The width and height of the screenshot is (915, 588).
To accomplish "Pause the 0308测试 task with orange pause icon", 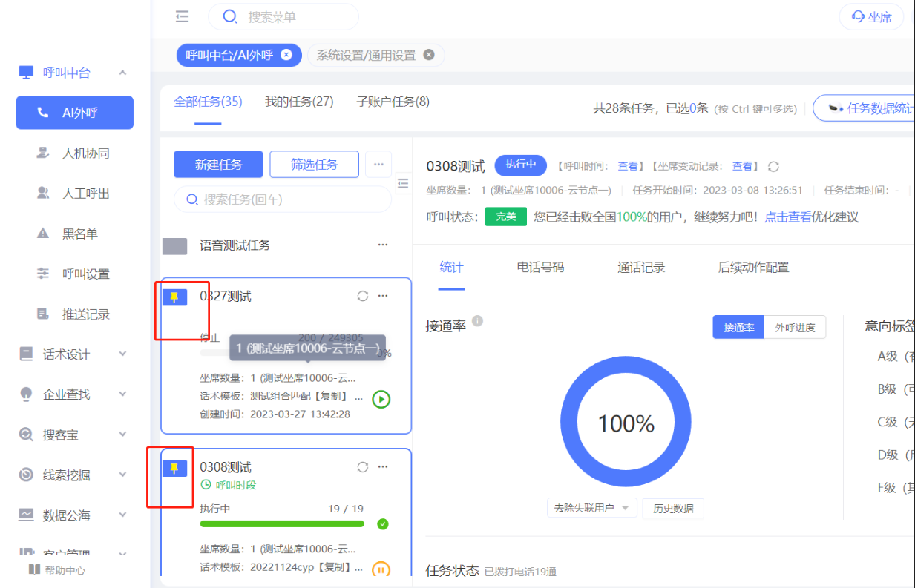I will tap(381, 569).
